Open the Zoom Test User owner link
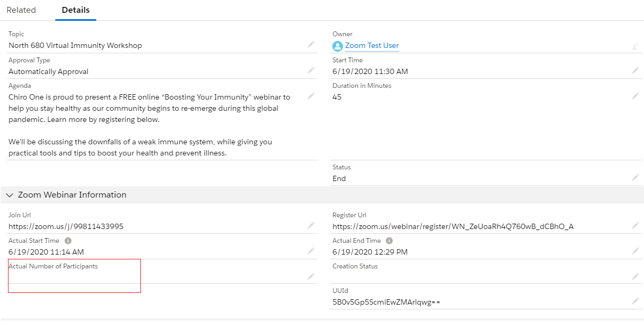The image size is (644, 327). [x=372, y=46]
